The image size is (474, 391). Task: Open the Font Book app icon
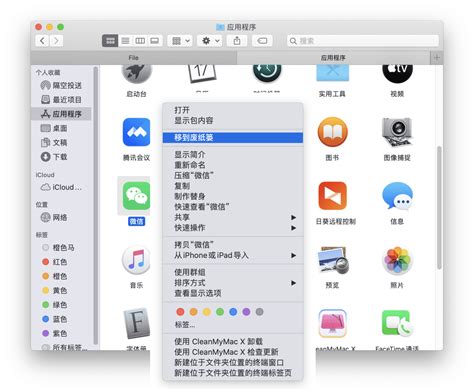coord(136,323)
